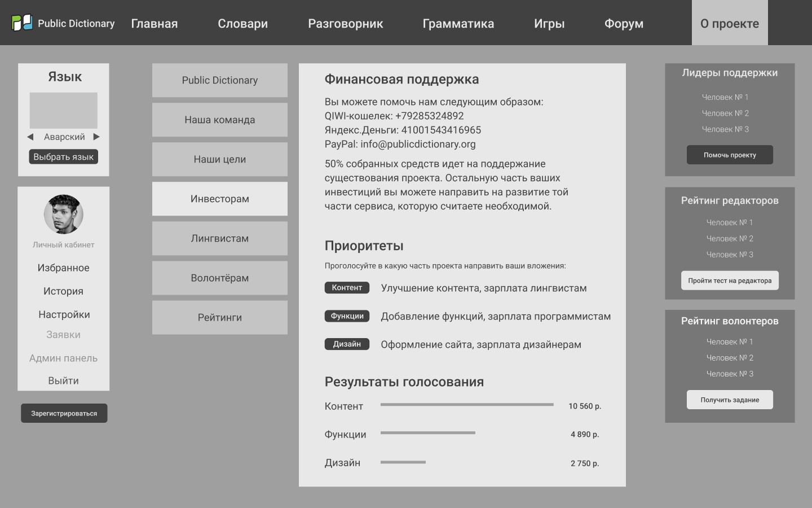Open the Личный кабинет link

(x=64, y=245)
